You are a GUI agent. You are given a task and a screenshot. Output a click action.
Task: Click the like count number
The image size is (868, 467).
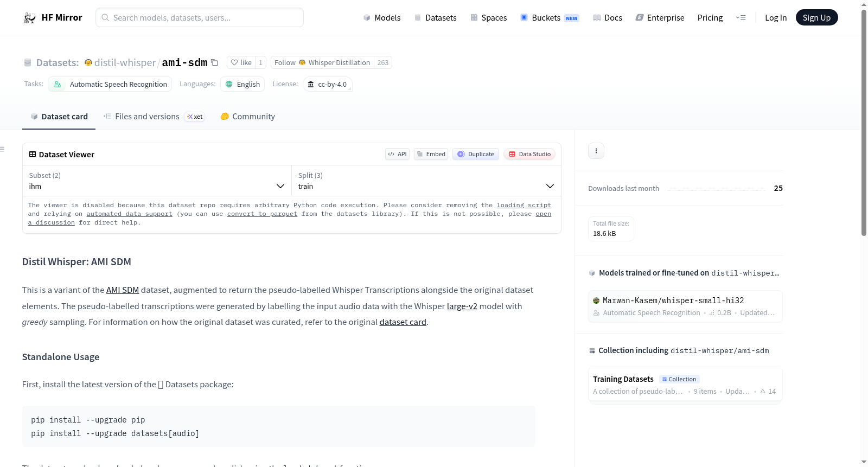(x=260, y=62)
